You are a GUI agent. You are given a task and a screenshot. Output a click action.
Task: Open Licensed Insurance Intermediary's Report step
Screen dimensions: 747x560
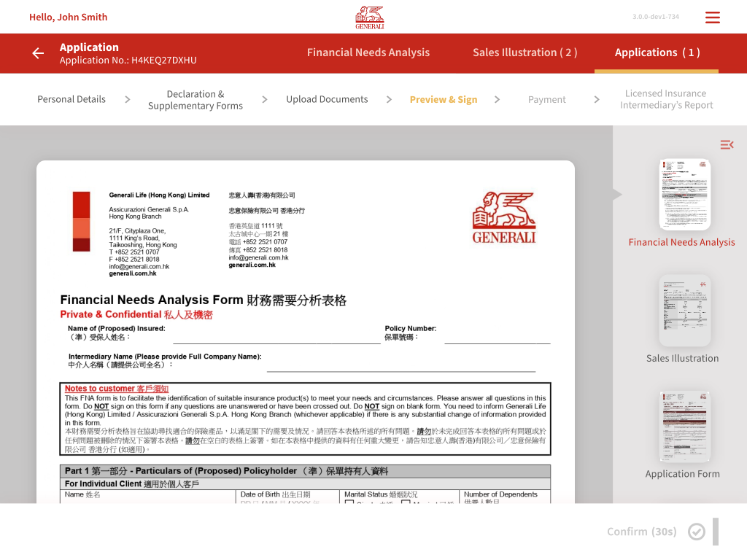[667, 99]
